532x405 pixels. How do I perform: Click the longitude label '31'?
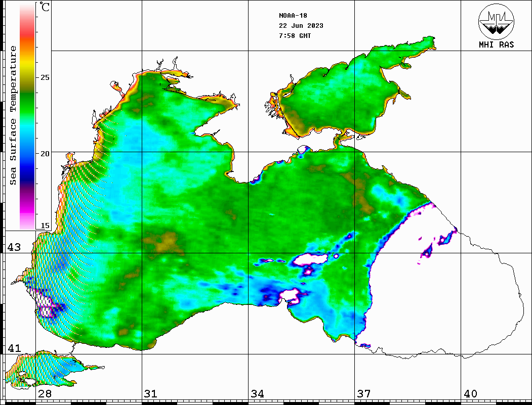(x=151, y=393)
